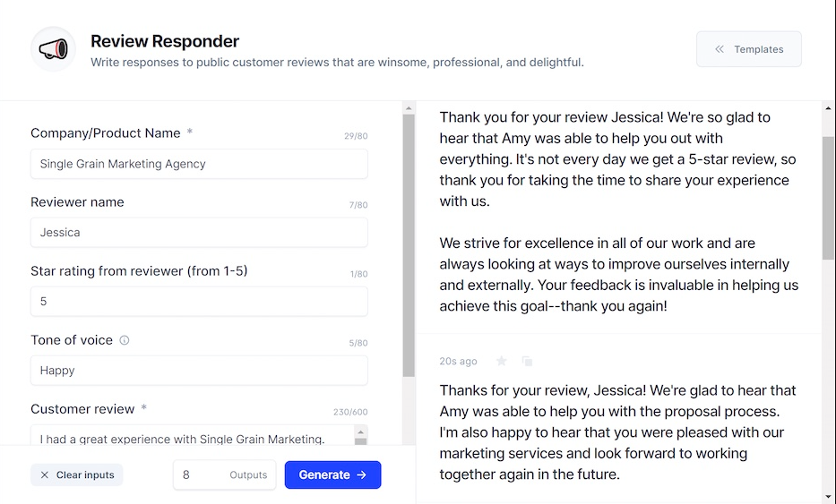The image size is (836, 504).
Task: Click the response about the proposal process
Action: click(618, 432)
